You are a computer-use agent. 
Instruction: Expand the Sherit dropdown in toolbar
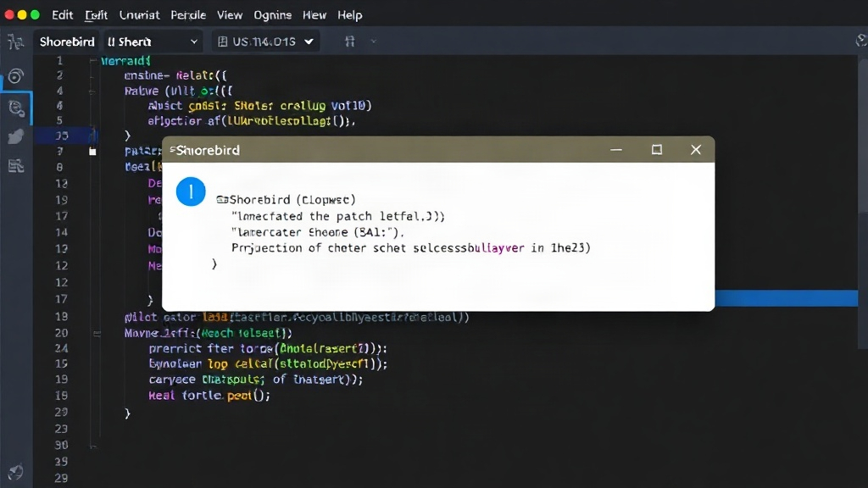pyautogui.click(x=153, y=42)
